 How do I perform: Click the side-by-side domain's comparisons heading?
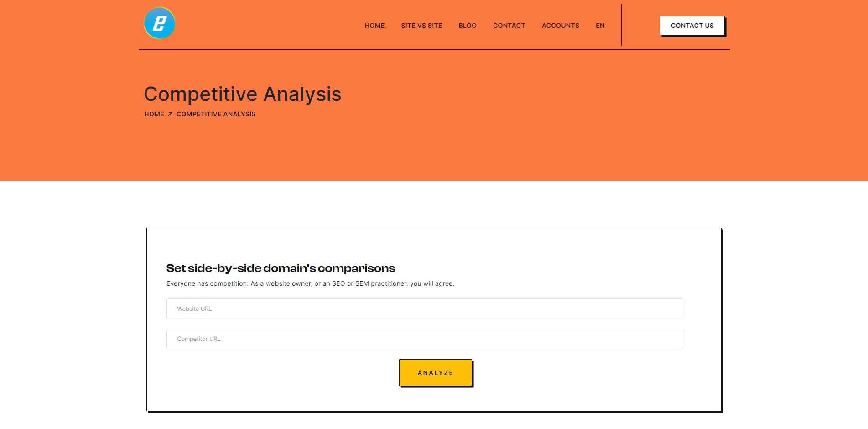281,268
